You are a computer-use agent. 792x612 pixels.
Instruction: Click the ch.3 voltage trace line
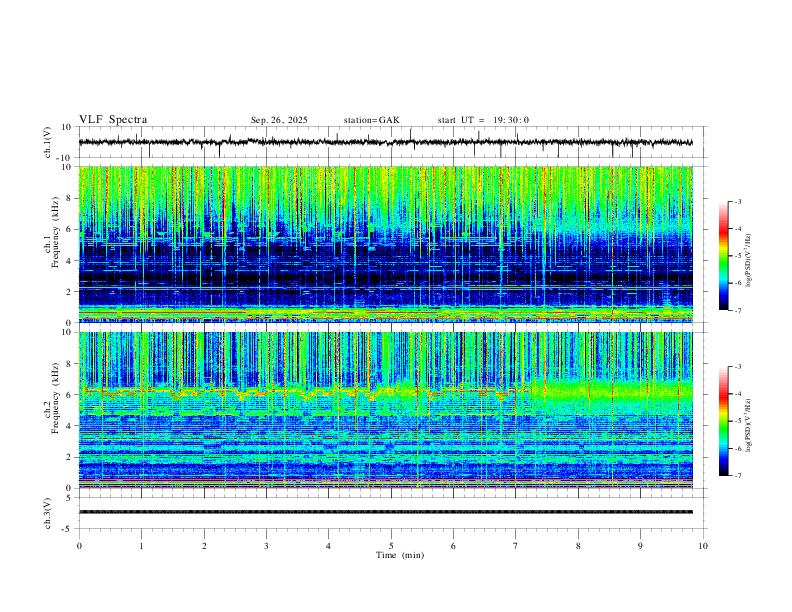coord(386,512)
